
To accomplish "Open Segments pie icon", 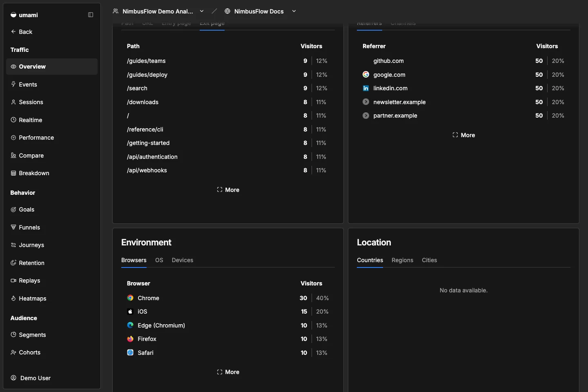I will [13, 334].
